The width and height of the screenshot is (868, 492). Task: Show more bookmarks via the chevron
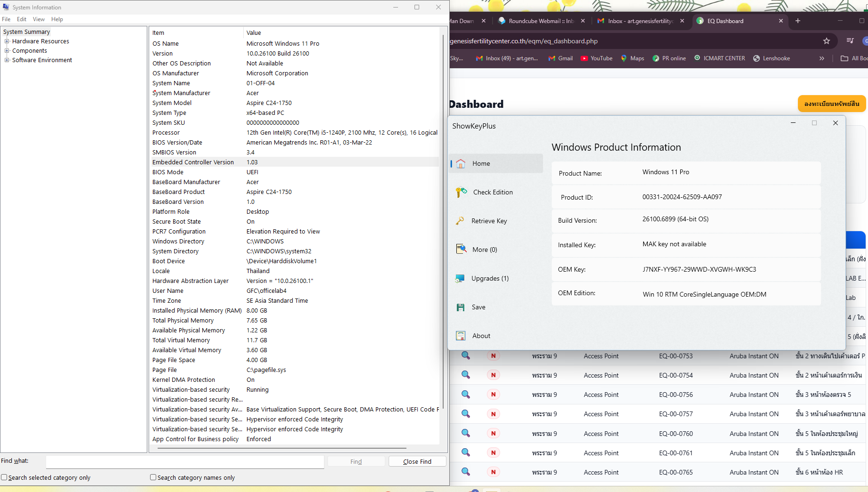[x=821, y=58]
